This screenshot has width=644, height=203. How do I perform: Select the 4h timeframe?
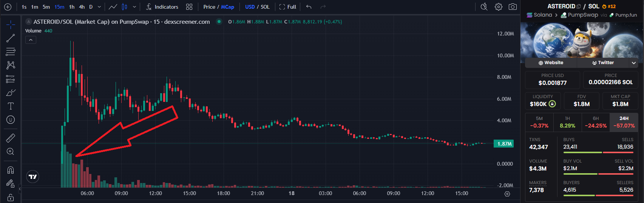[x=82, y=7]
